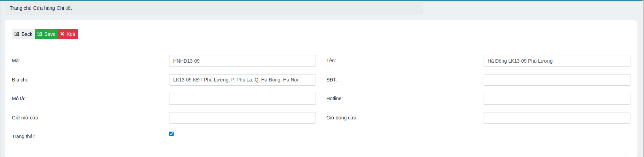This screenshot has width=644, height=157.
Task: Click the Hotline label text
Action: coord(334,99)
